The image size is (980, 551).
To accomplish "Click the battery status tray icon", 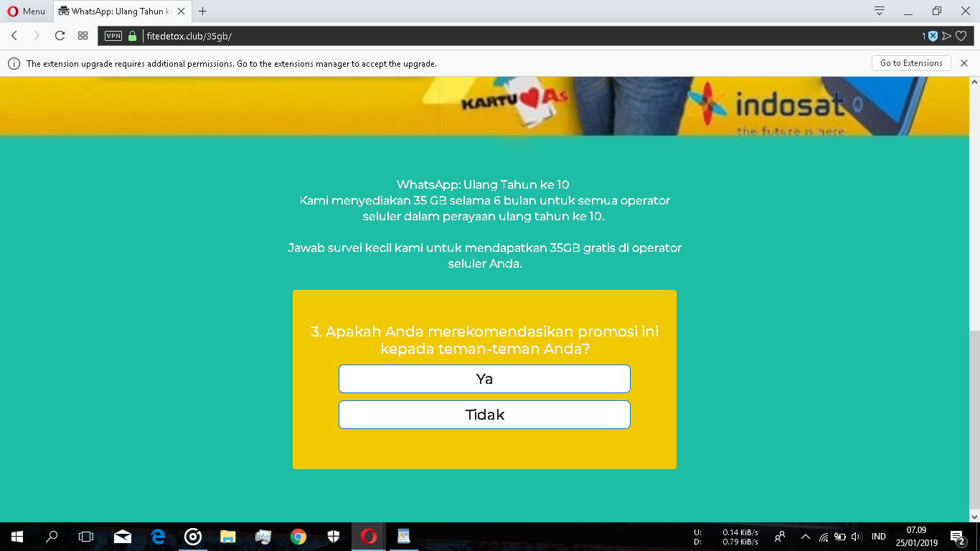I will point(840,537).
